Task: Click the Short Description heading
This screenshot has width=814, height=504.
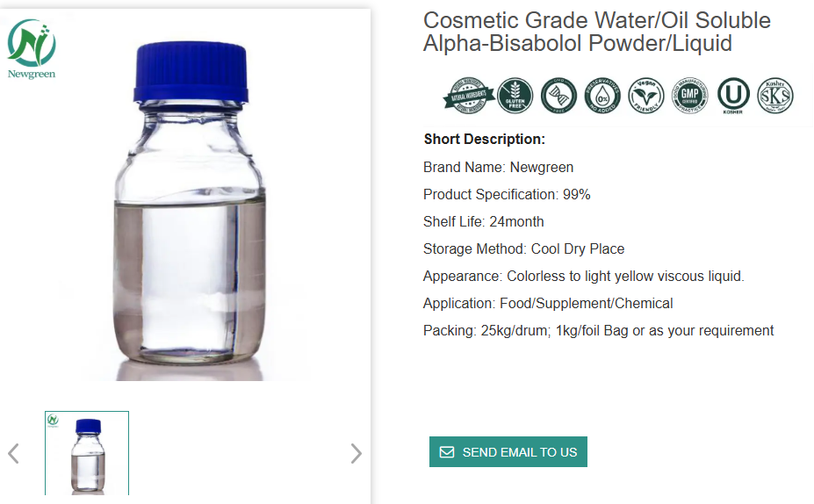Action: (485, 140)
